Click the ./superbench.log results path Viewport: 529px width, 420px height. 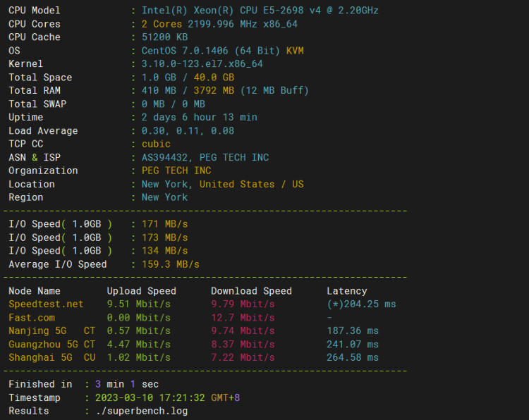pyautogui.click(x=142, y=411)
